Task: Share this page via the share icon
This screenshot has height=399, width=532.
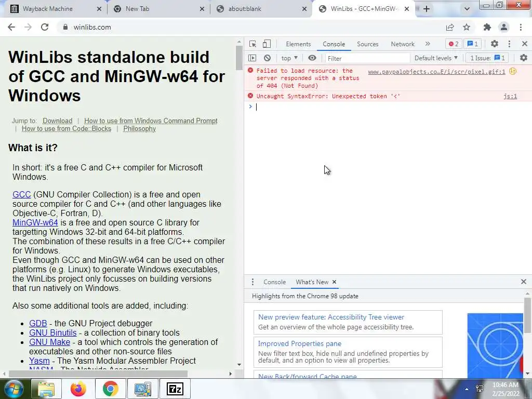Action: 450,27
